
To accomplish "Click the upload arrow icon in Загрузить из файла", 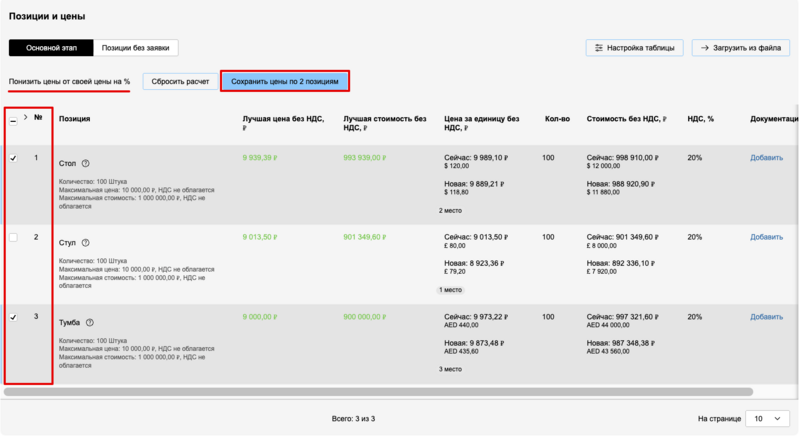I will click(705, 48).
